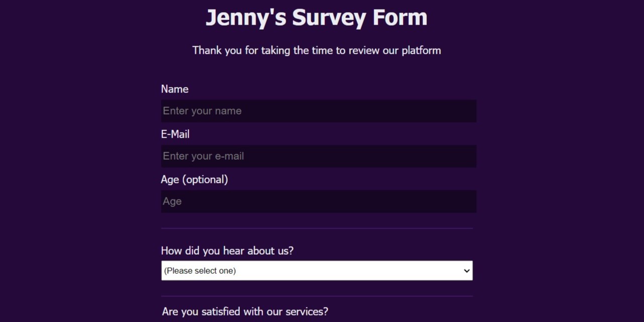644x322 pixels.
Task: Click the "Age" placeholder text
Action: pyautogui.click(x=172, y=201)
